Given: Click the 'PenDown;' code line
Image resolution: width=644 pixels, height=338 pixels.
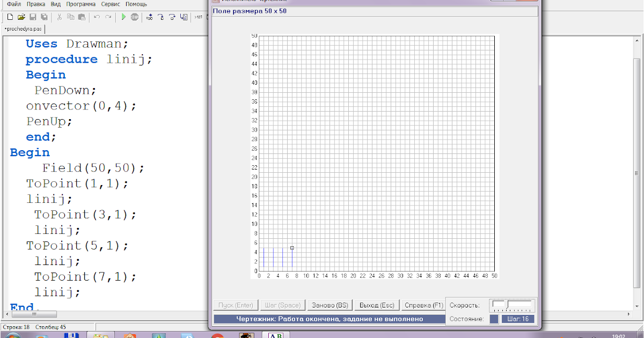Looking at the screenshot, I should 65,90.
